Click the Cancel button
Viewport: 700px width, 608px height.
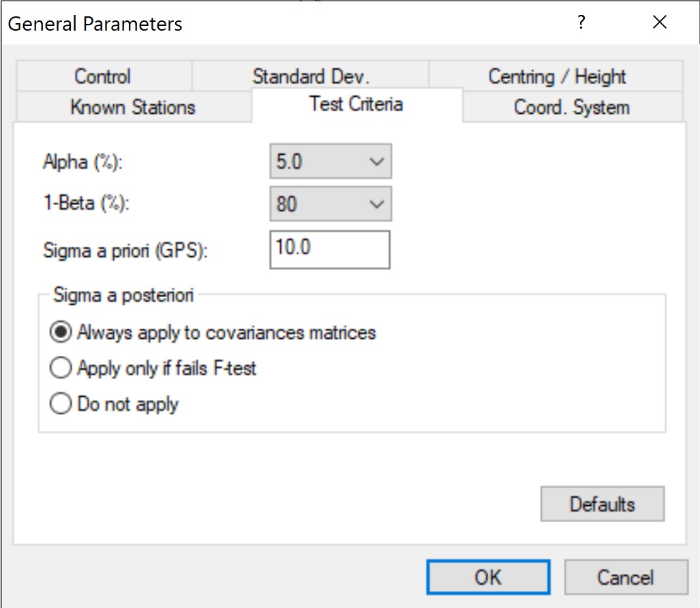(626, 577)
